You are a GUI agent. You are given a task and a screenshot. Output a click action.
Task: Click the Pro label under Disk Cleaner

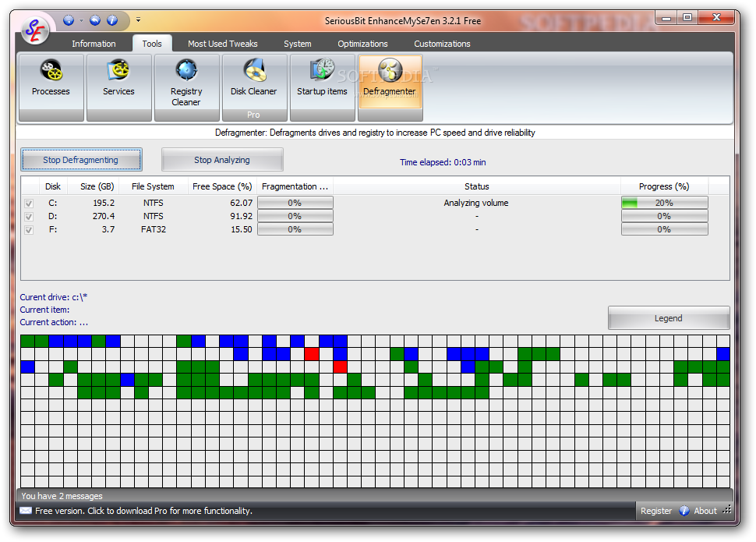click(x=253, y=115)
